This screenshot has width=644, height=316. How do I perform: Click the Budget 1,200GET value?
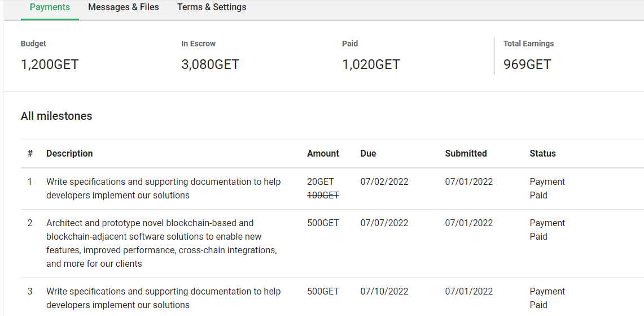tap(49, 64)
